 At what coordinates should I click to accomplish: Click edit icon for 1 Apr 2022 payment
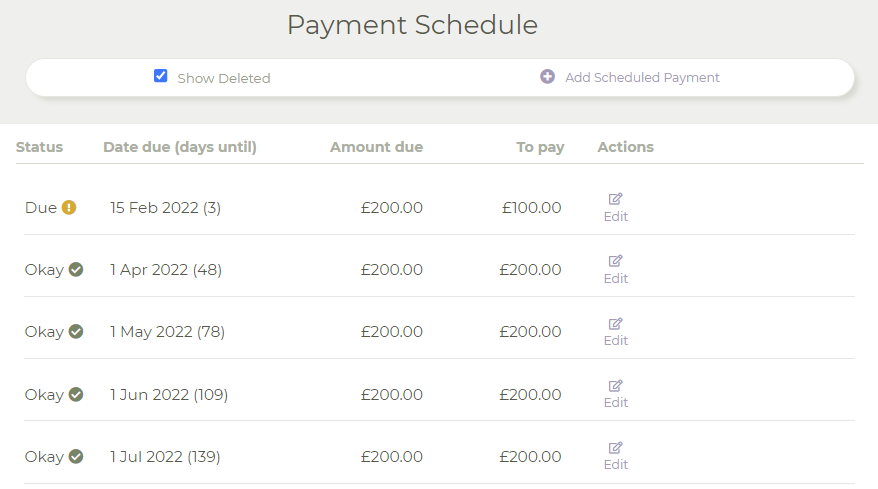point(616,261)
